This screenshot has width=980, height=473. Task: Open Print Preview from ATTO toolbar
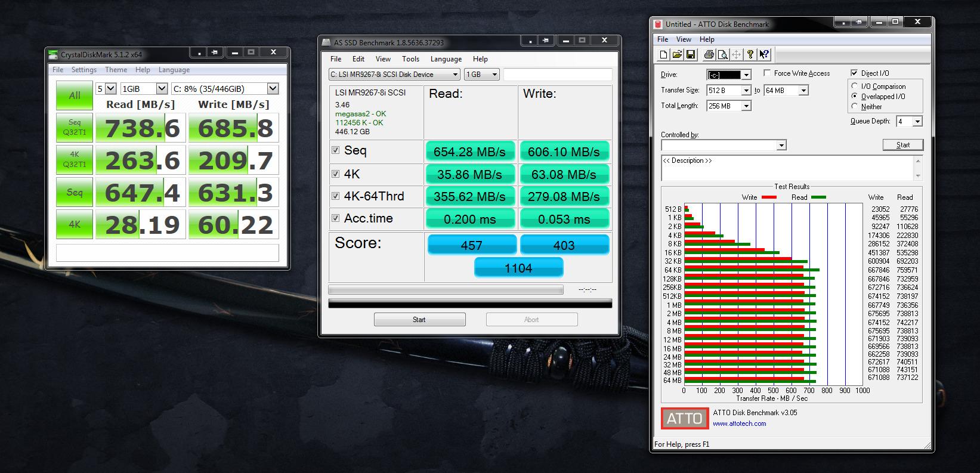click(722, 55)
